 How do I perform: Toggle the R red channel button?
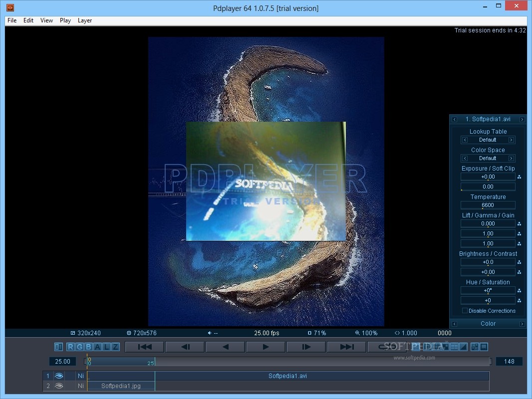pyautogui.click(x=70, y=347)
